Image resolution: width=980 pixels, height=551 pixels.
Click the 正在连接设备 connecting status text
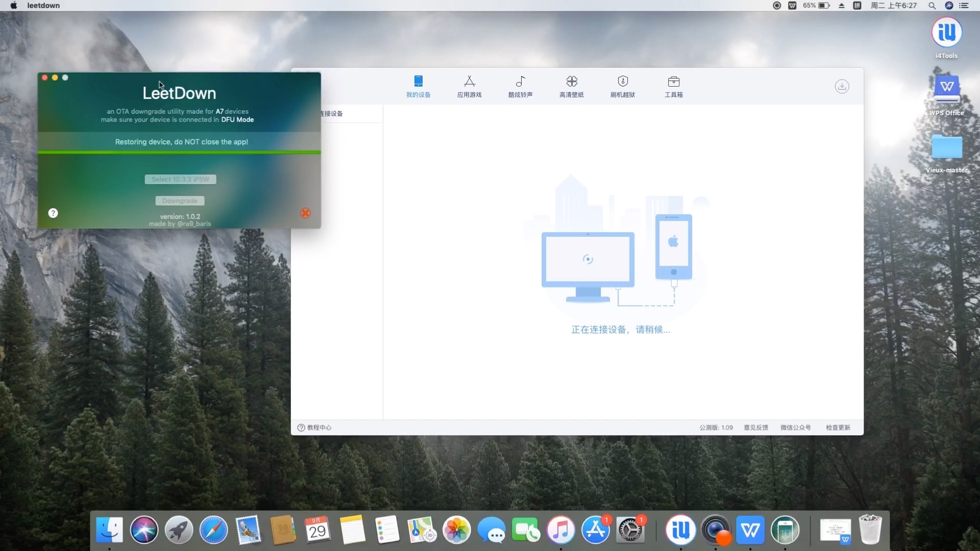click(x=621, y=330)
